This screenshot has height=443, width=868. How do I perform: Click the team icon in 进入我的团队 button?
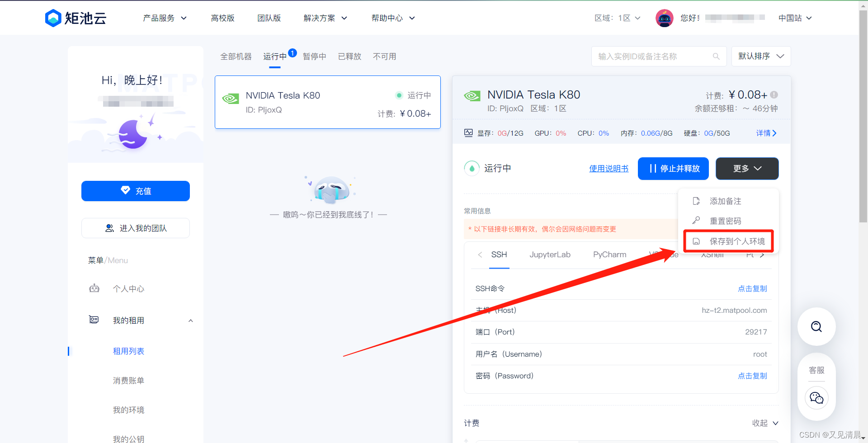(x=109, y=228)
